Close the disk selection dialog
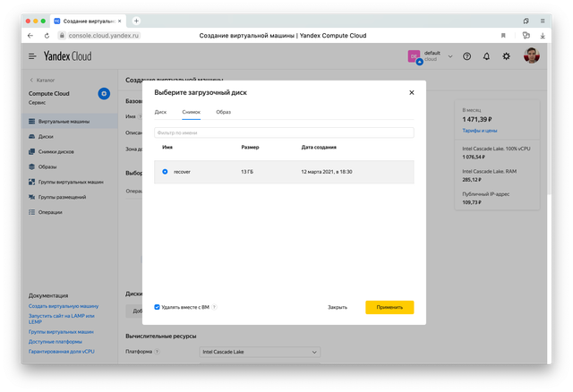This screenshot has width=573, height=392. [x=412, y=92]
